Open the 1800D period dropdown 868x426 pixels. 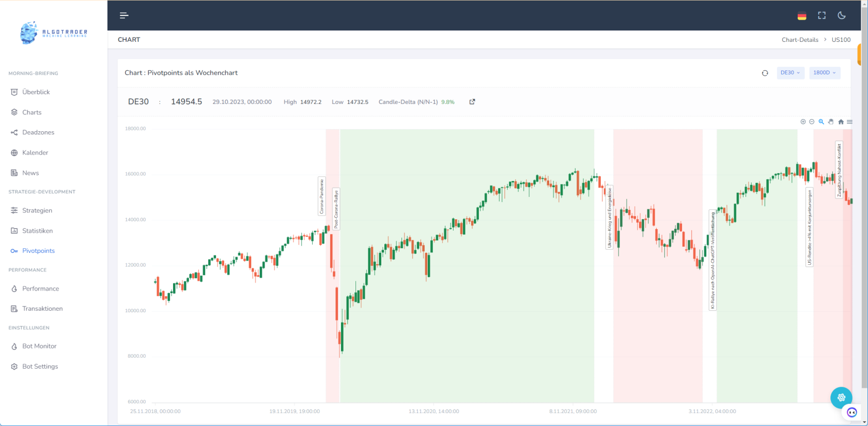[x=825, y=73]
